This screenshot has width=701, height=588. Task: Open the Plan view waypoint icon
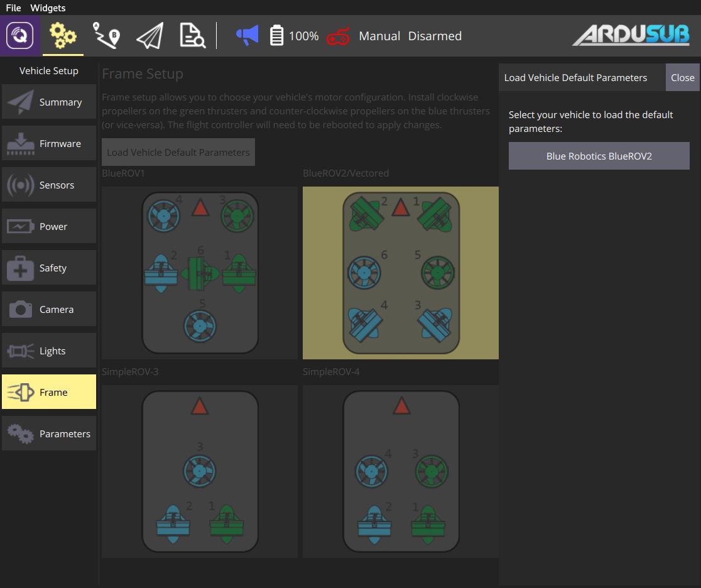pyautogui.click(x=106, y=36)
